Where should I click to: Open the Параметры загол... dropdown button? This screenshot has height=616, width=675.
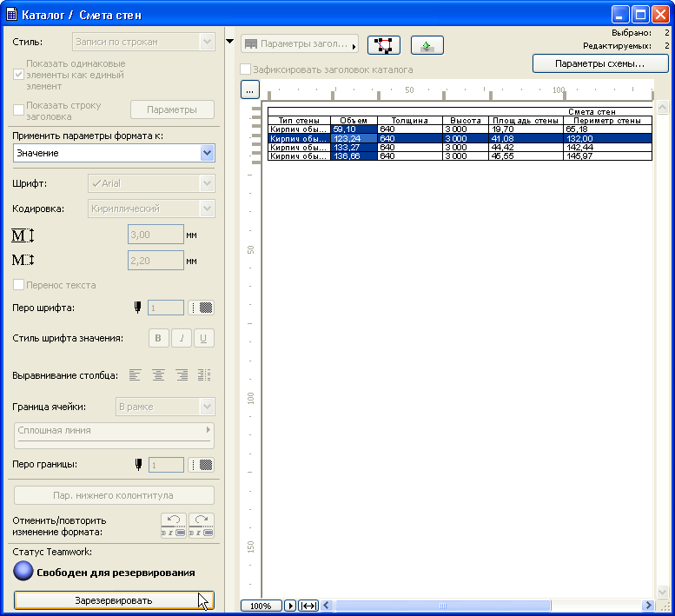(300, 44)
